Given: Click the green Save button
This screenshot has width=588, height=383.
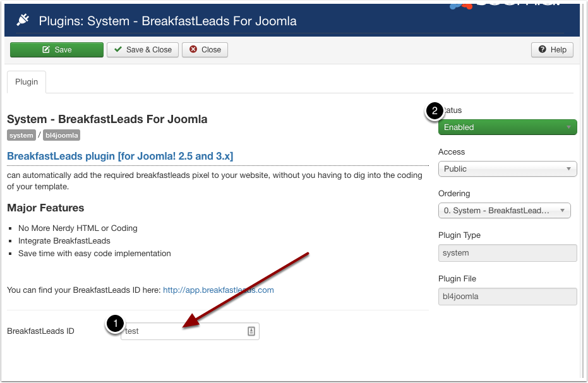Looking at the screenshot, I should 57,50.
